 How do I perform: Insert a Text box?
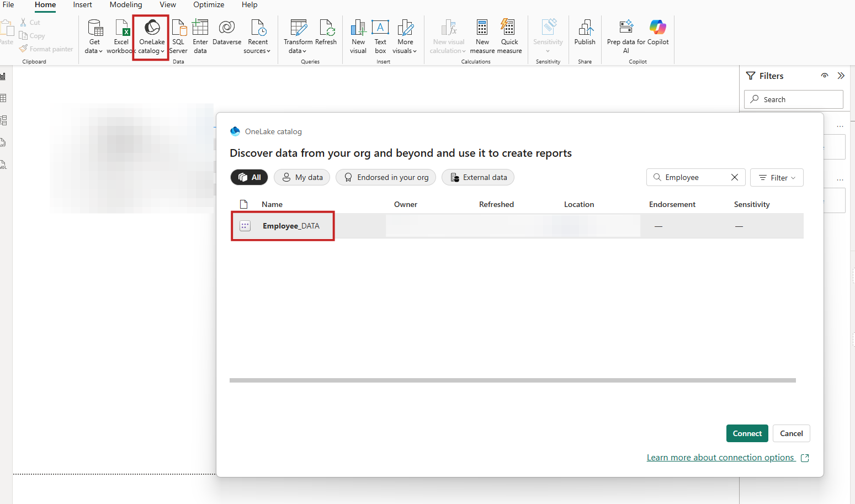(x=380, y=36)
